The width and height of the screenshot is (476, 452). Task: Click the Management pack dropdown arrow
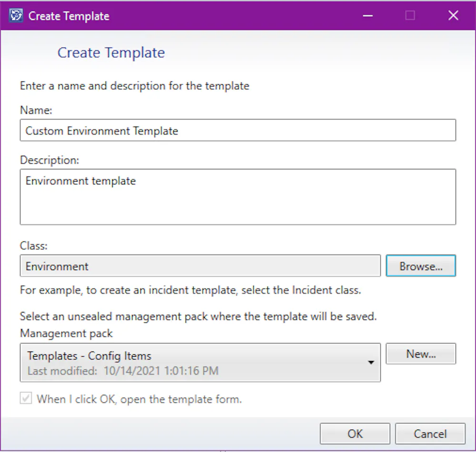coord(371,362)
